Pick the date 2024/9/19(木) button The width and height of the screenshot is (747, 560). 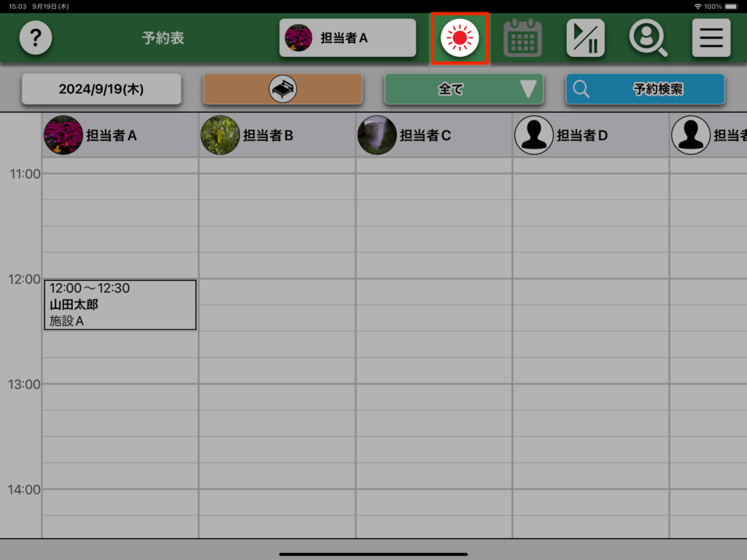pyautogui.click(x=101, y=89)
